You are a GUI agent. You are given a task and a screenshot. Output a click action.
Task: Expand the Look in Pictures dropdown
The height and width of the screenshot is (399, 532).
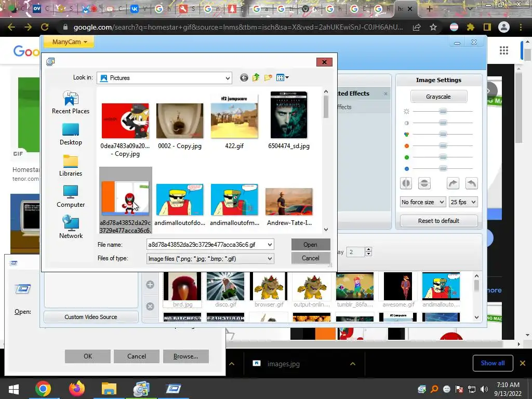(228, 78)
